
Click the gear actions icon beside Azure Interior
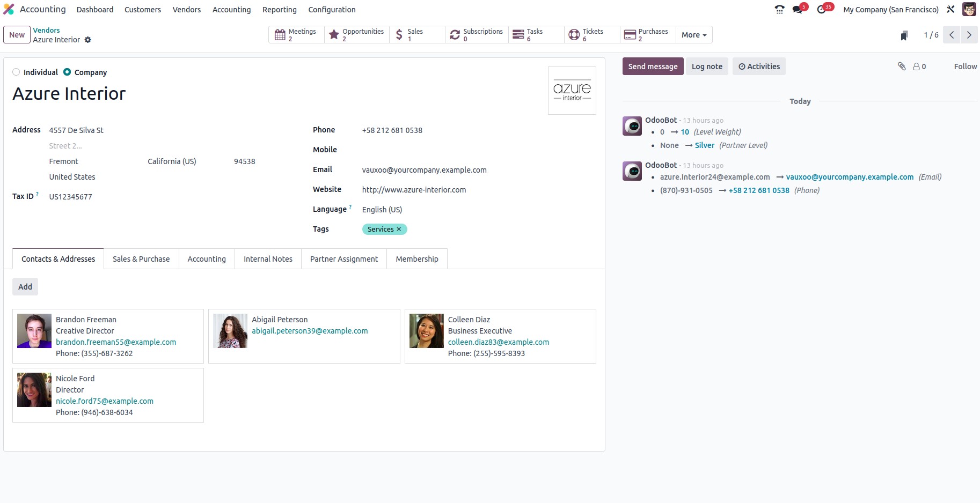pyautogui.click(x=88, y=40)
